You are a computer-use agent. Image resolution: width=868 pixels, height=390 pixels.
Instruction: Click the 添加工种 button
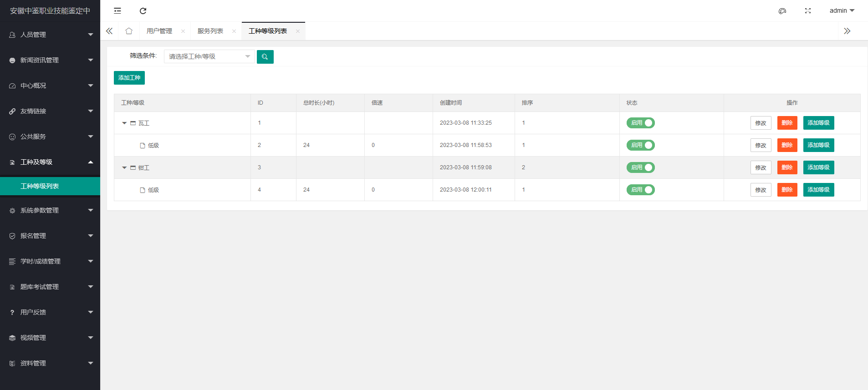pos(129,78)
